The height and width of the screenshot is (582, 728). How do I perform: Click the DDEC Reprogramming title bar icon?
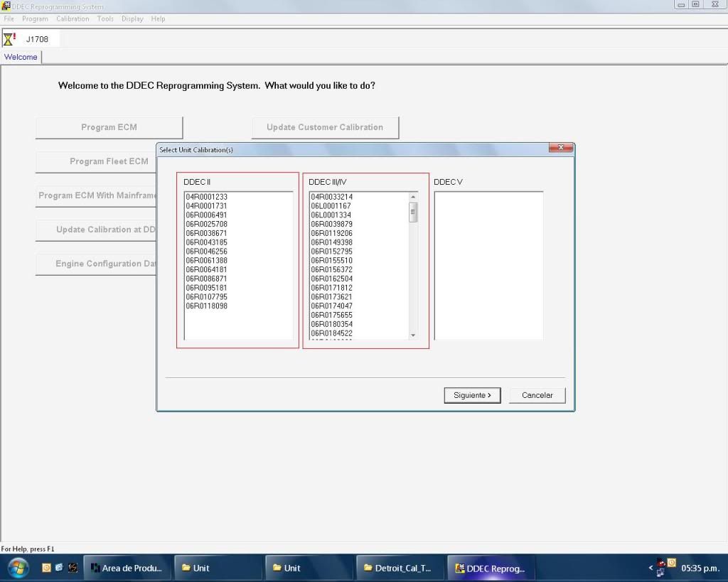click(6, 6)
